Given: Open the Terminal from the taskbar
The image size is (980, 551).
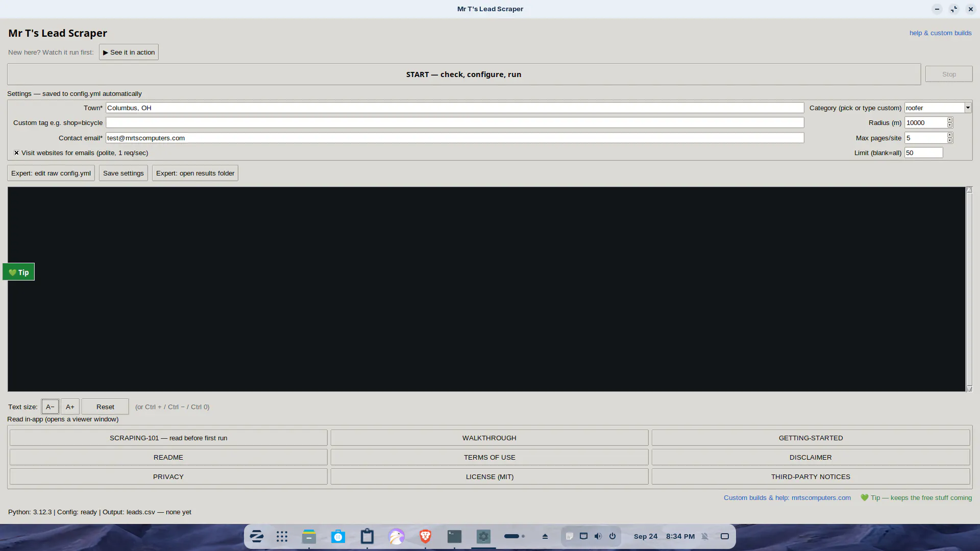Looking at the screenshot, I should [x=454, y=536].
